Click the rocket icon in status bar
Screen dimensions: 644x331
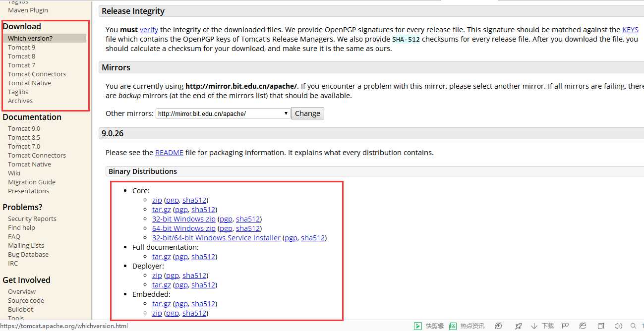(518, 326)
